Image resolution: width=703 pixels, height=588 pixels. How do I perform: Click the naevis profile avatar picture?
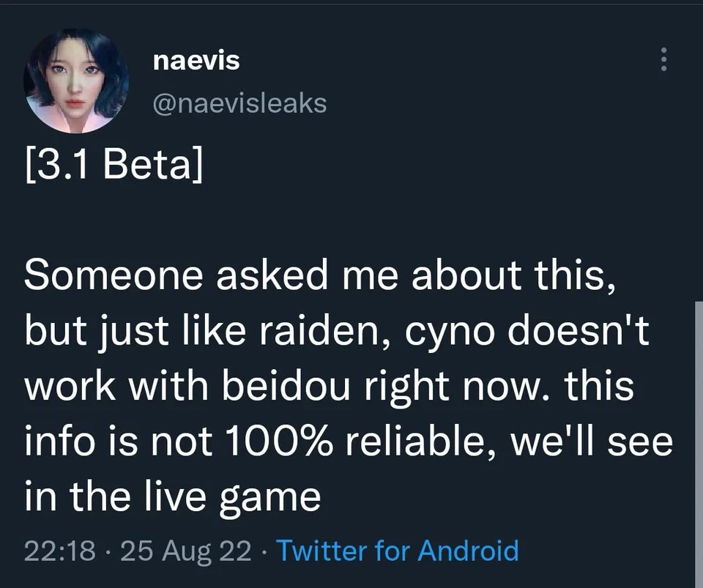coord(76,81)
